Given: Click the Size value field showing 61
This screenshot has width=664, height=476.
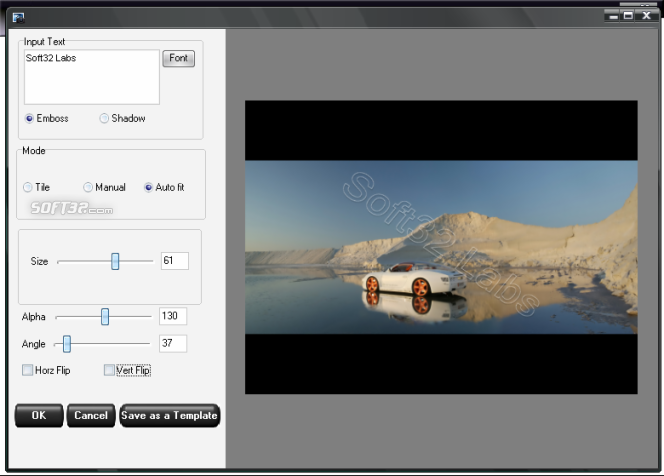Looking at the screenshot, I should click(x=174, y=261).
